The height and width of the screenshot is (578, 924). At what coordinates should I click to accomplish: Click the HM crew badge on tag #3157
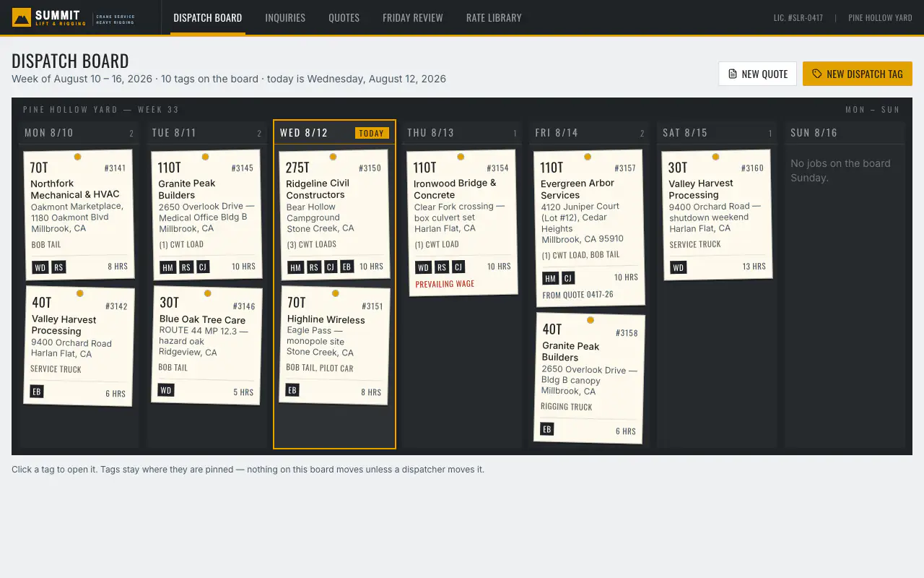pyautogui.click(x=550, y=278)
